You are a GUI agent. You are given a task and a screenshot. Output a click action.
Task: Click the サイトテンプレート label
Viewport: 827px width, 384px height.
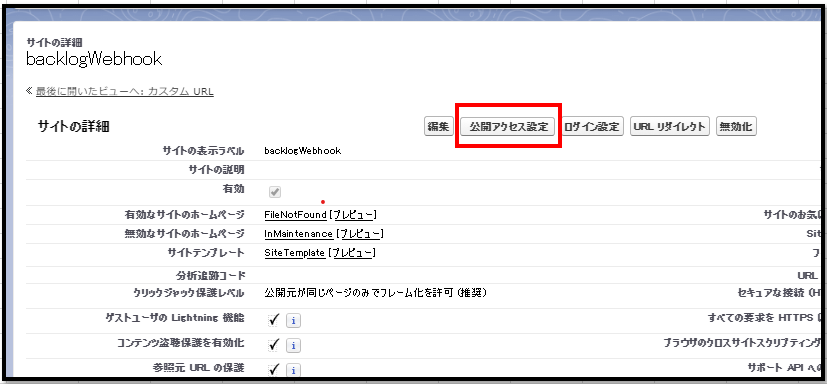(x=205, y=253)
